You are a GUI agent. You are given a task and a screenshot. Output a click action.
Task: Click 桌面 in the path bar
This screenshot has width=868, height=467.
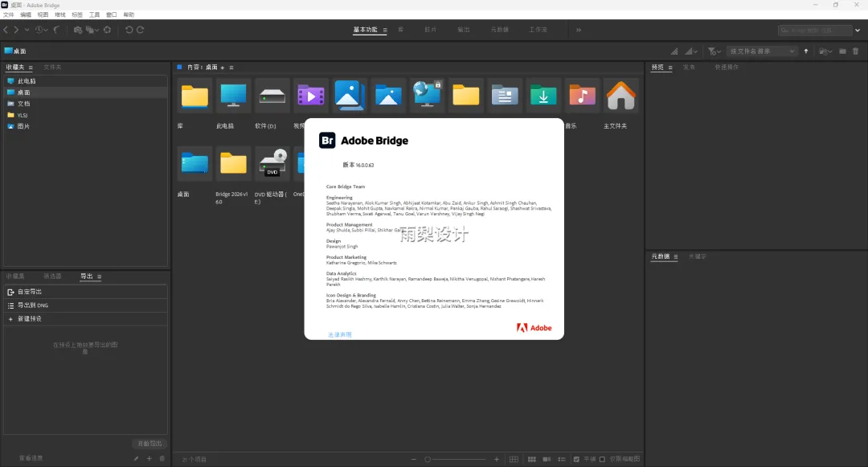point(15,51)
